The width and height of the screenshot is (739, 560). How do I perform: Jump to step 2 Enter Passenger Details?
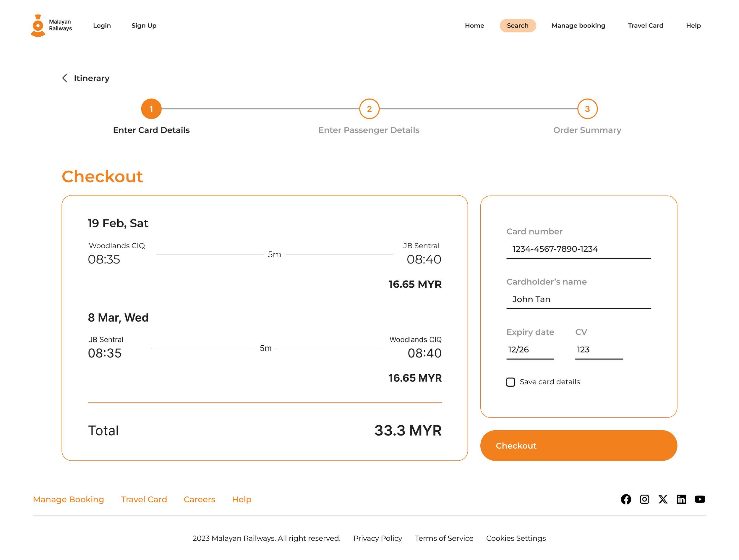point(369,109)
